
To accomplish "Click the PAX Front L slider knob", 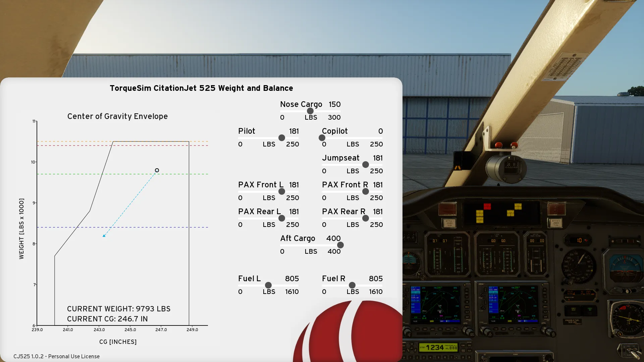I will pos(282,191).
